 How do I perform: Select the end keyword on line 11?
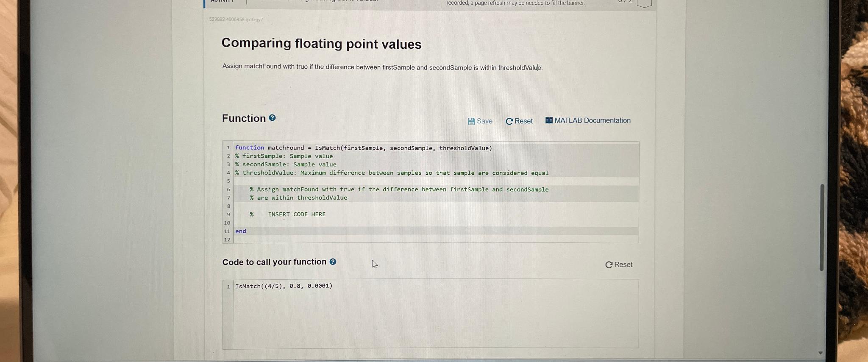coord(241,231)
